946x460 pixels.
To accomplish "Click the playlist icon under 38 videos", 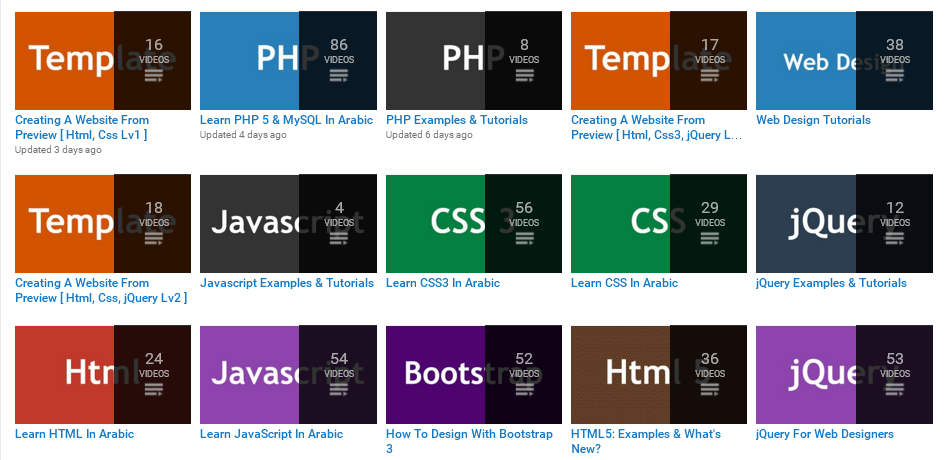I will [894, 75].
